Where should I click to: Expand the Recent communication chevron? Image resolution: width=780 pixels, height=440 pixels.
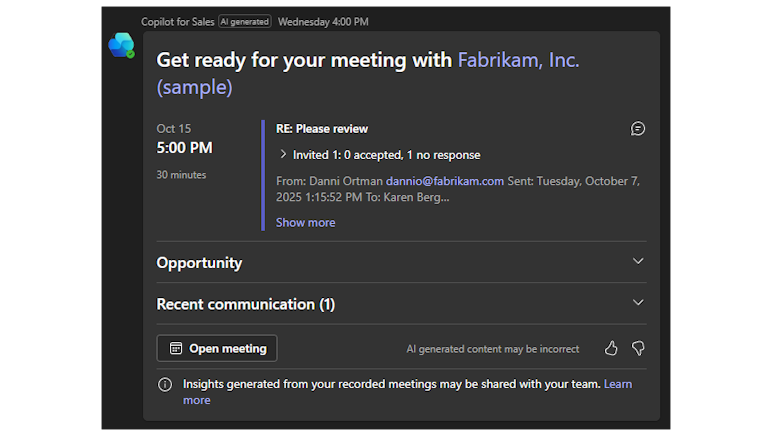coord(638,303)
